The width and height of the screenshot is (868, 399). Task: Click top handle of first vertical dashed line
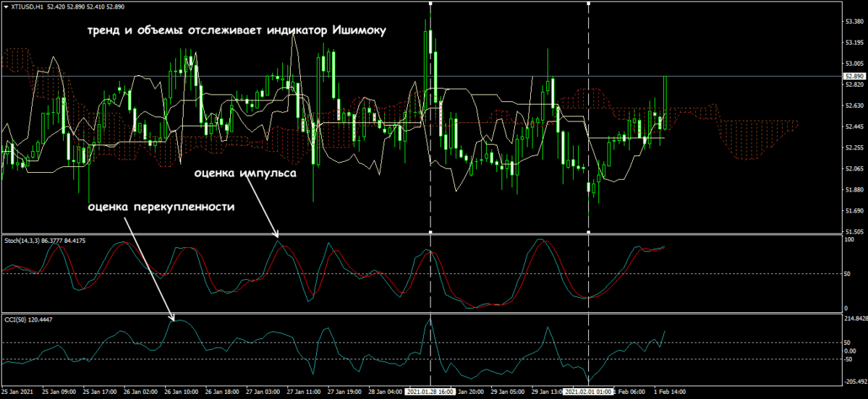pos(430,4)
